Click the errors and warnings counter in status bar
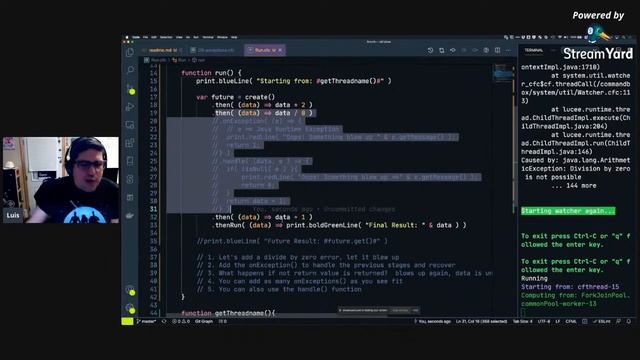This screenshot has height=360, width=640. pyautogui.click(x=181, y=322)
